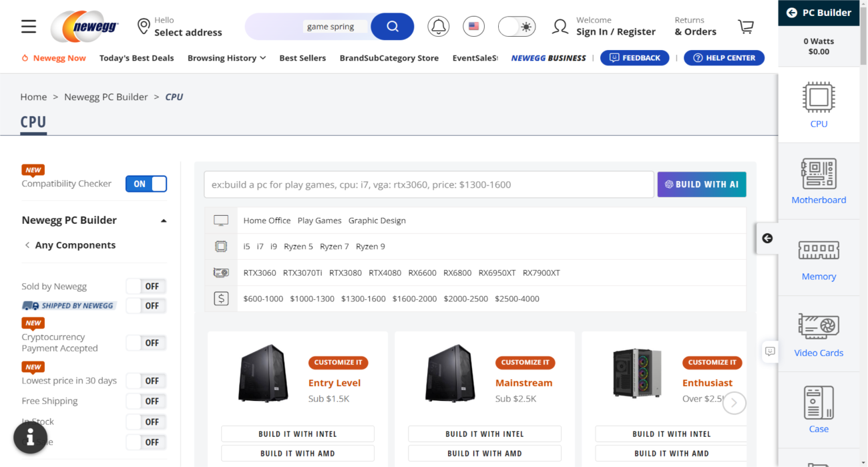The image size is (868, 467).
Task: Click the Newegg logo
Action: coord(85,27)
